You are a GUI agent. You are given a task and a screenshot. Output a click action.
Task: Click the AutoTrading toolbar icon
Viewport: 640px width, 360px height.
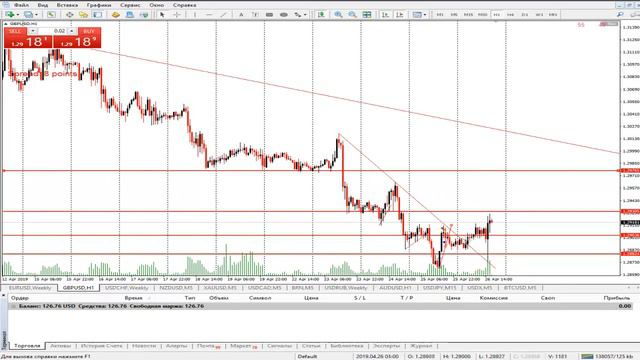coord(321,15)
